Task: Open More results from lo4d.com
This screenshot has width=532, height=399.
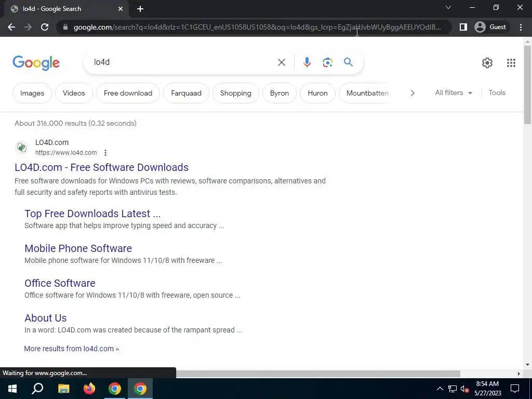Action: coord(71,349)
